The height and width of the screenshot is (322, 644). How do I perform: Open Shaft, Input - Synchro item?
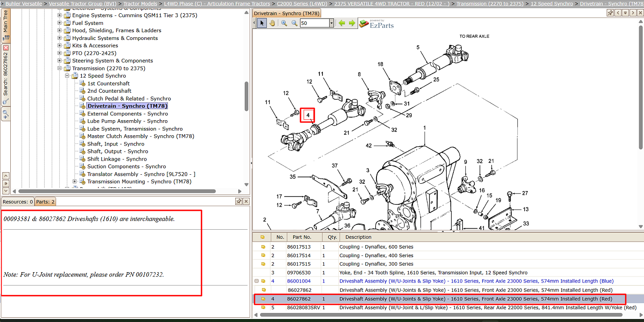(115, 144)
